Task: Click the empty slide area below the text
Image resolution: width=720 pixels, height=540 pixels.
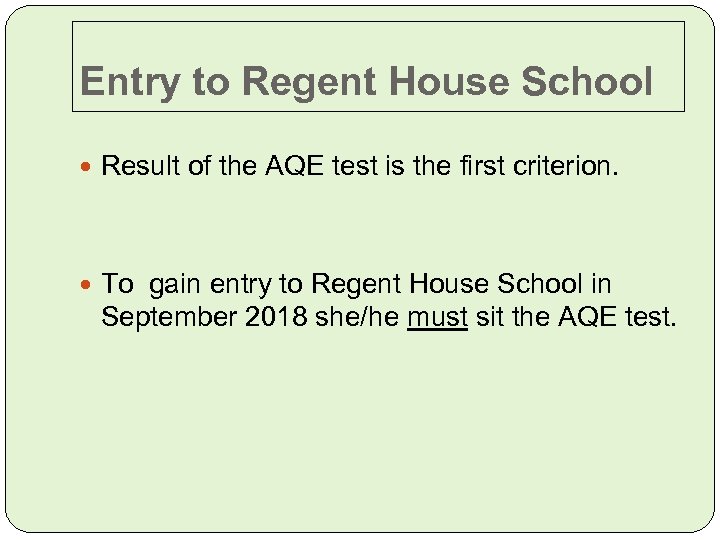Action: click(360, 440)
